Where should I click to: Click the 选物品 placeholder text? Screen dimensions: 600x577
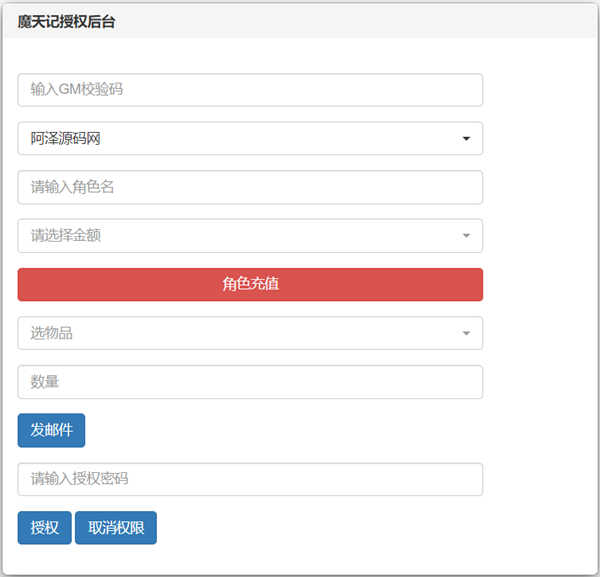52,334
